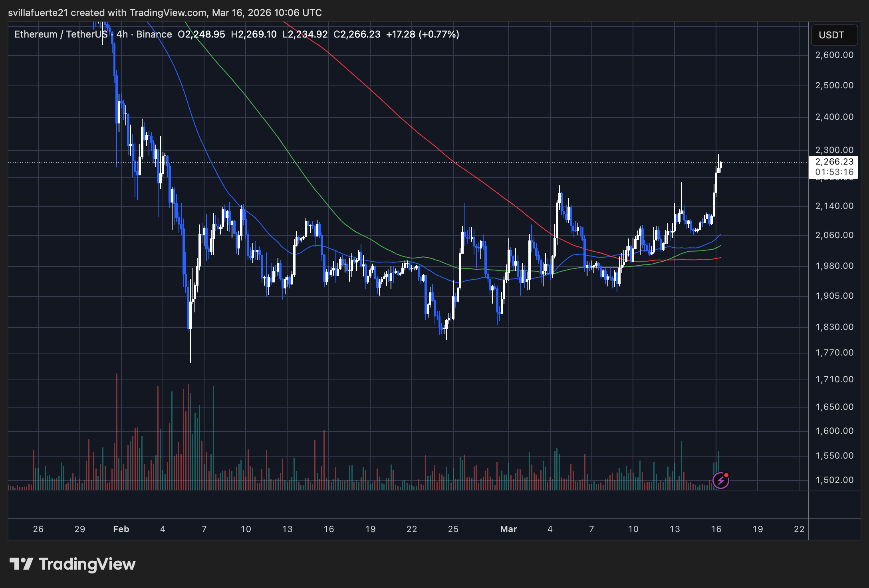Screen dimensions: 869x588
Task: Select the USDT currency badge
Action: 834,35
